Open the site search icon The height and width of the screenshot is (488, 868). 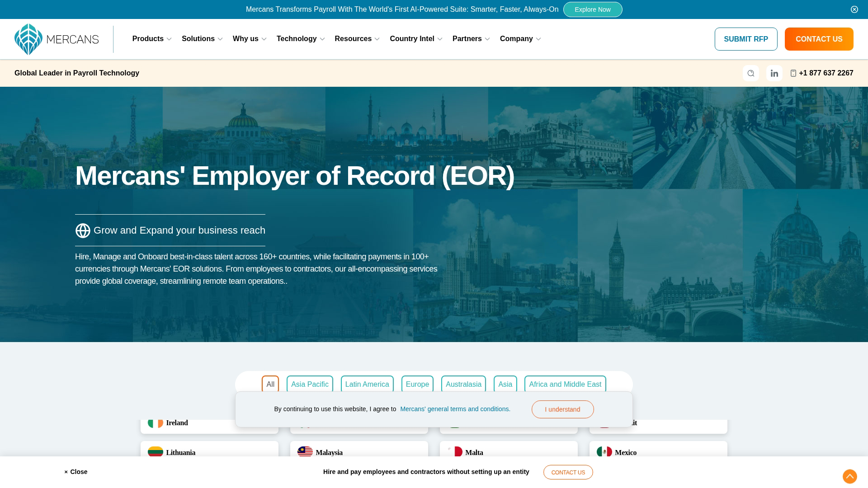751,73
